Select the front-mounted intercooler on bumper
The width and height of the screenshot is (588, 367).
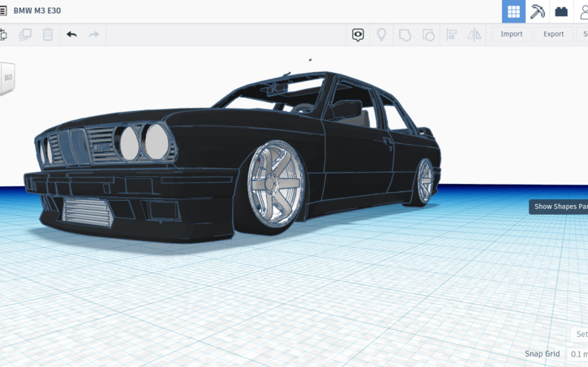click(88, 212)
